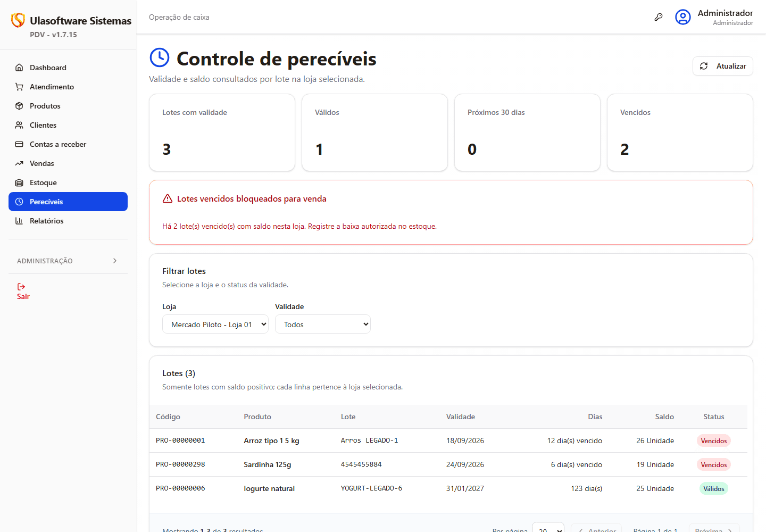The width and height of the screenshot is (766, 532).
Task: Expand the ADMINISTRAÇÃO section chevron
Action: [115, 261]
